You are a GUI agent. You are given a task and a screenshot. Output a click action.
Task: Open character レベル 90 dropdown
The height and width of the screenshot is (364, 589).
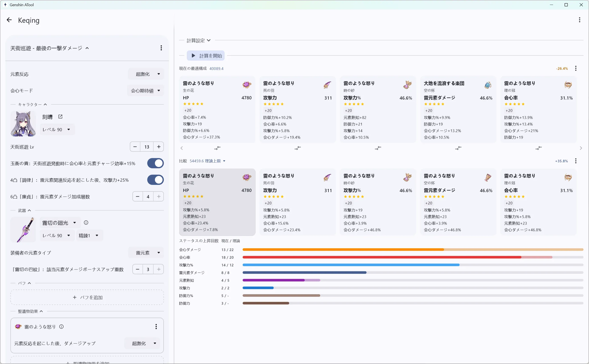[x=57, y=130]
